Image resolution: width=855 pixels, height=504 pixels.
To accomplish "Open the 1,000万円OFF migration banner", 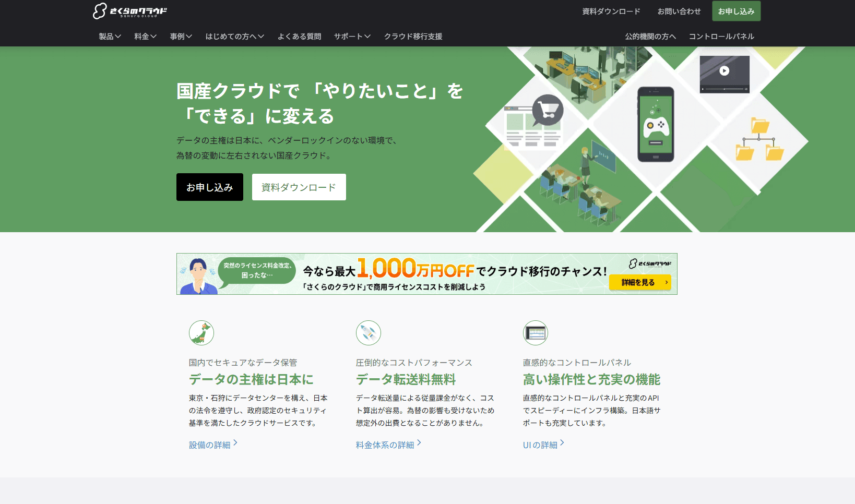I will 427,274.
